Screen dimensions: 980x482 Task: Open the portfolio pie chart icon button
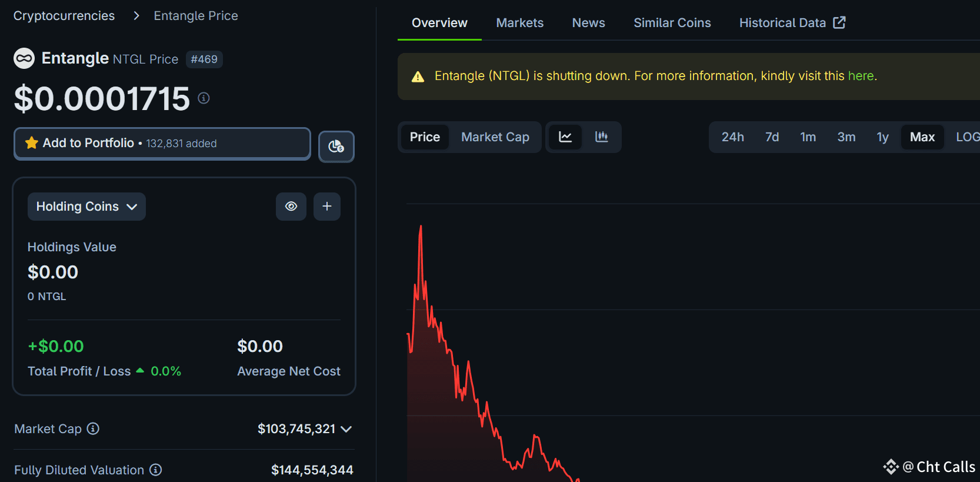click(336, 147)
